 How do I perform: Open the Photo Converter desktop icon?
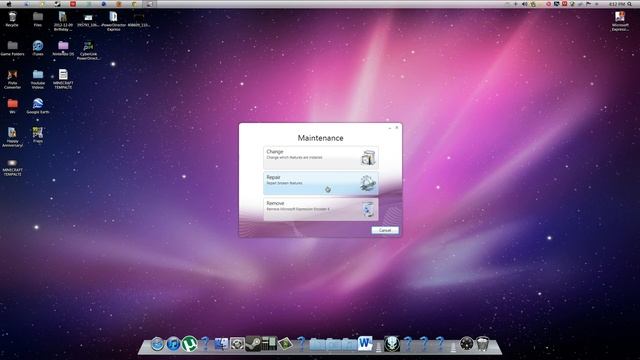(12, 79)
